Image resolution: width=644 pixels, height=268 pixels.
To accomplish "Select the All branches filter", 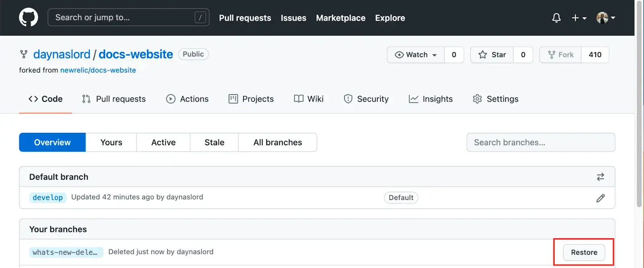I will pos(277,142).
